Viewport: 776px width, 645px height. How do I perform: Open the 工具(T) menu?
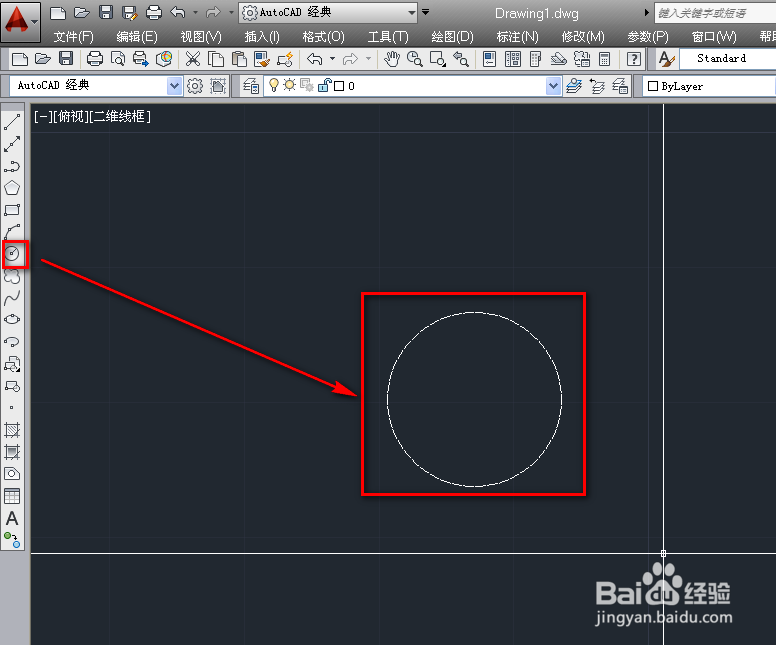click(x=388, y=37)
